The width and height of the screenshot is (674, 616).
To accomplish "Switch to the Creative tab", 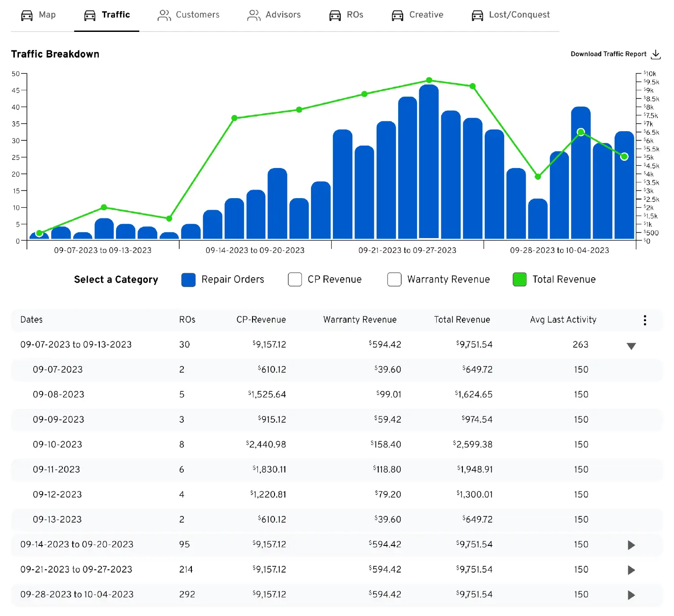I will tap(417, 15).
